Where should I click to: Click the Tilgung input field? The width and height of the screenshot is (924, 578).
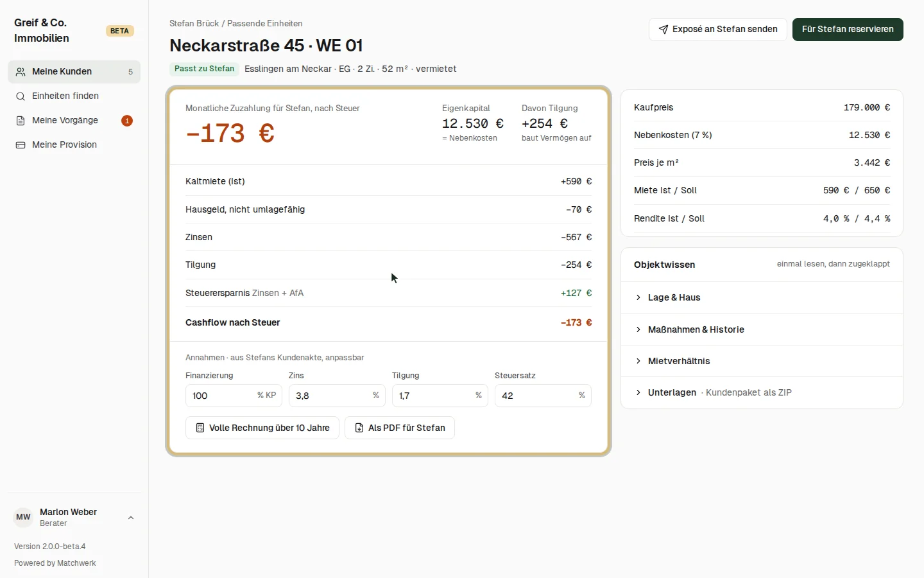[x=440, y=396]
